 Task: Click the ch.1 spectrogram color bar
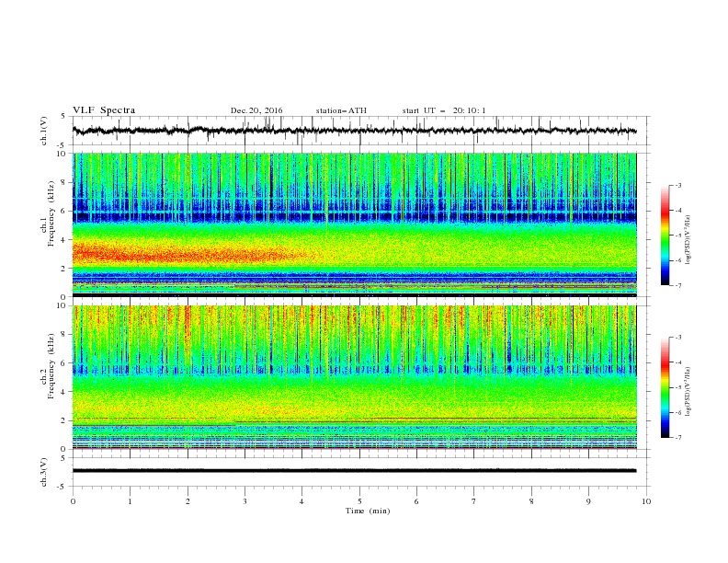pyautogui.click(x=665, y=236)
